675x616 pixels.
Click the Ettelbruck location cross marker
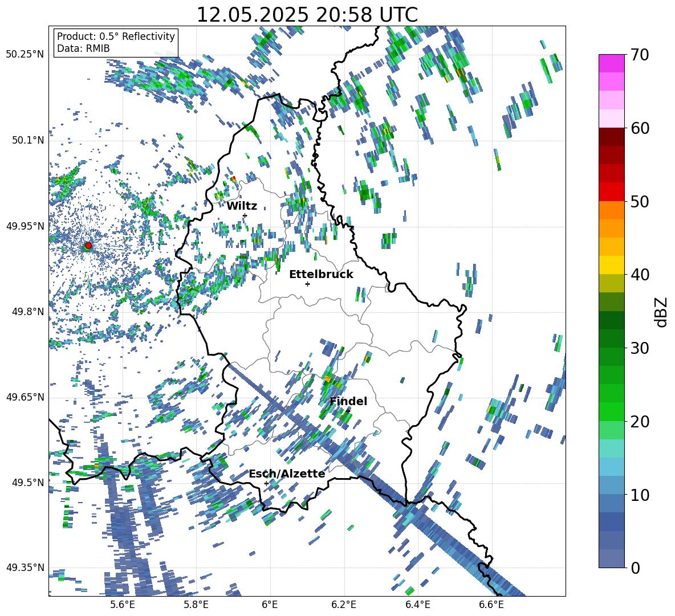(x=307, y=284)
